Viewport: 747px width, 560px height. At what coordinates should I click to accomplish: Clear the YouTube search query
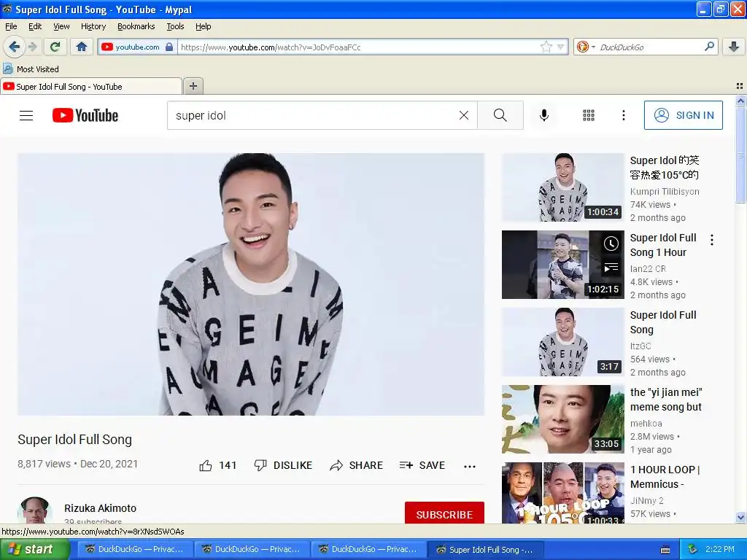463,115
